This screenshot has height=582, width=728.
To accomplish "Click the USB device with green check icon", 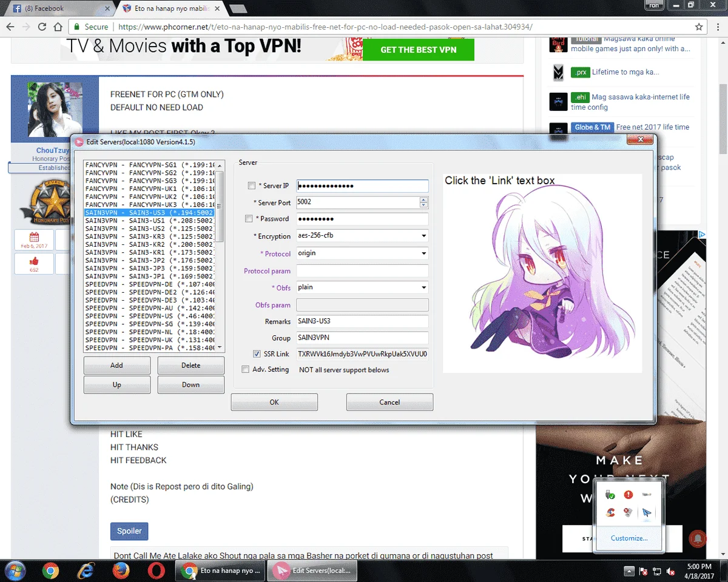I will [610, 495].
